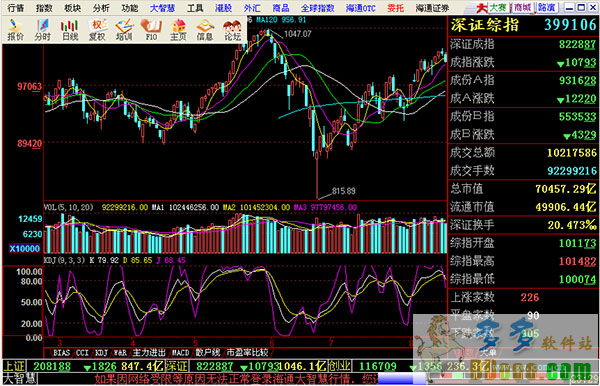Click the 大赛 button
The height and width of the screenshot is (386, 600).
point(498,7)
